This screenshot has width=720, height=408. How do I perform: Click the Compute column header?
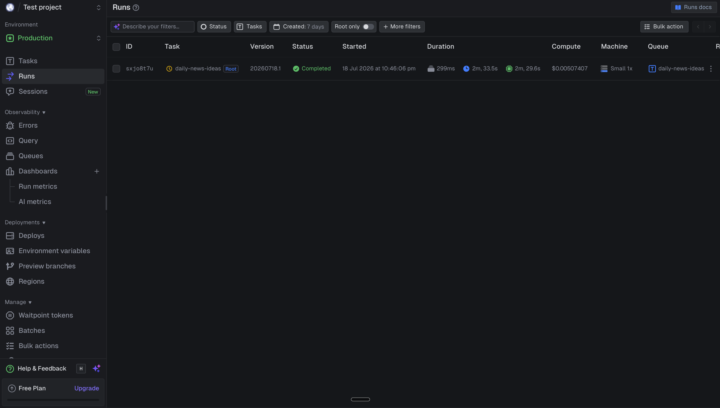pyautogui.click(x=566, y=46)
